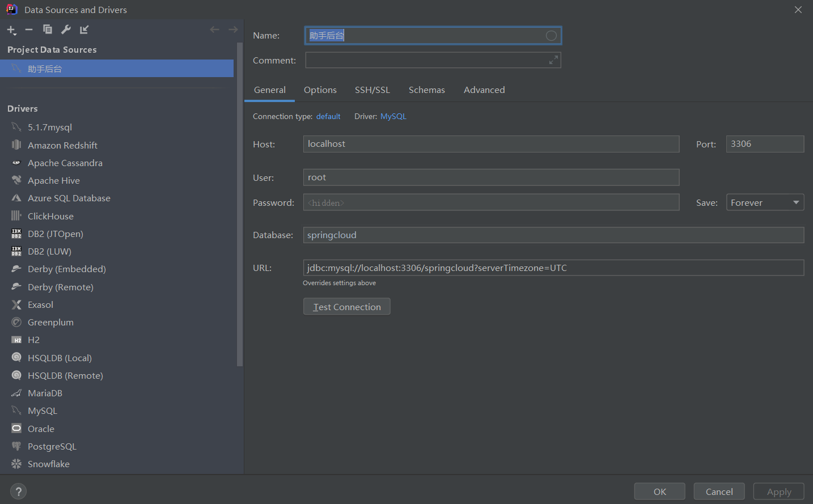The width and height of the screenshot is (813, 504).
Task: Add a new data source with the plus icon
Action: point(11,29)
